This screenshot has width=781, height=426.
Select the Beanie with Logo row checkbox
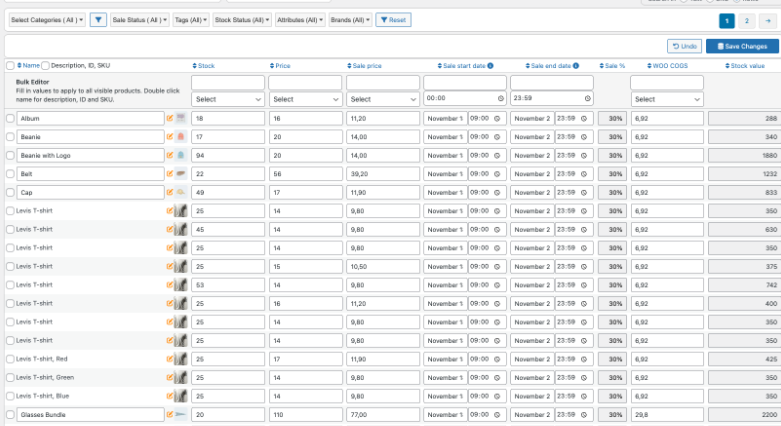click(x=10, y=155)
